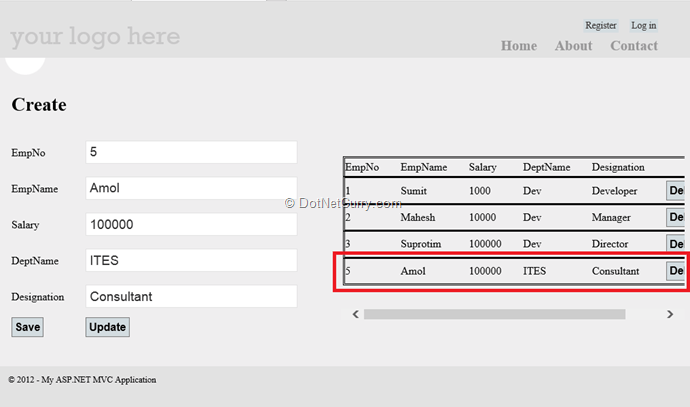Click the 'Manager' designation cell
Image resolution: width=690 pixels, height=407 pixels.
[x=611, y=217]
